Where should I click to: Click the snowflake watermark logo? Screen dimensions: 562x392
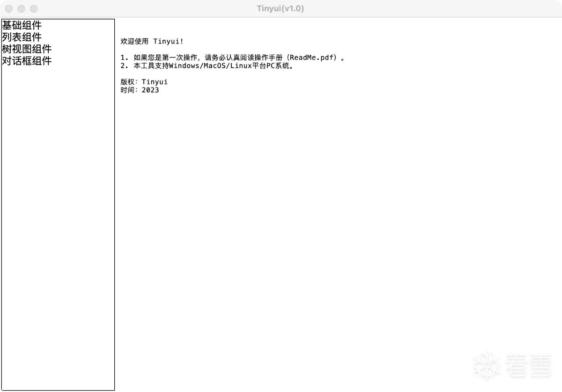point(487,366)
